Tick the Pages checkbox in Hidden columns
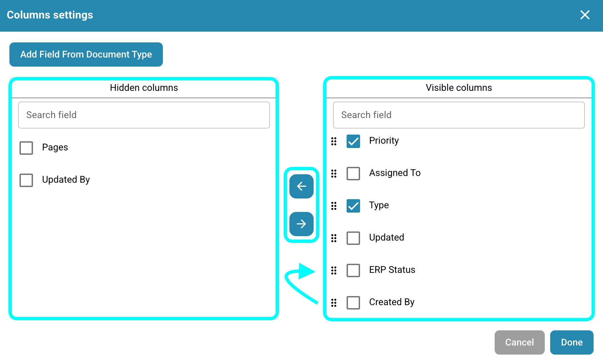Viewport: 603px width, 364px height. coord(26,148)
